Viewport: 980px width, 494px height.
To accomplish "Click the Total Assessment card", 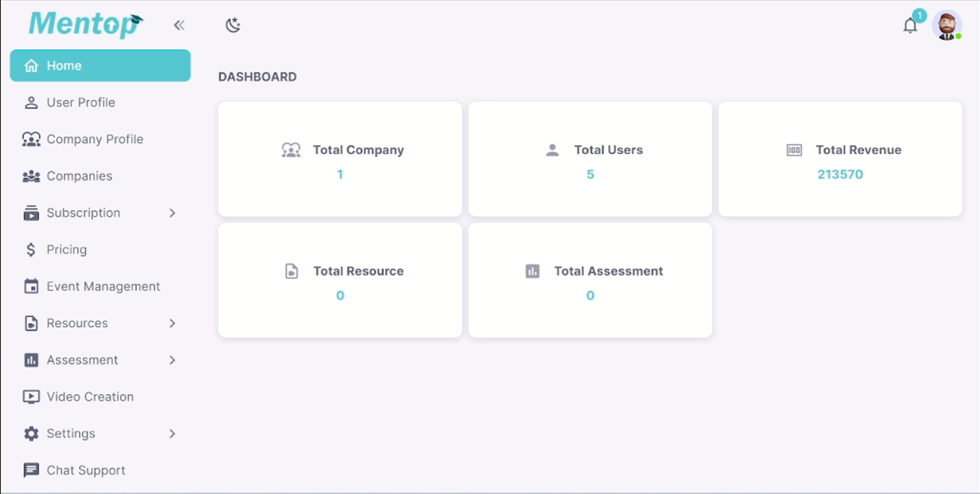I will pos(590,280).
